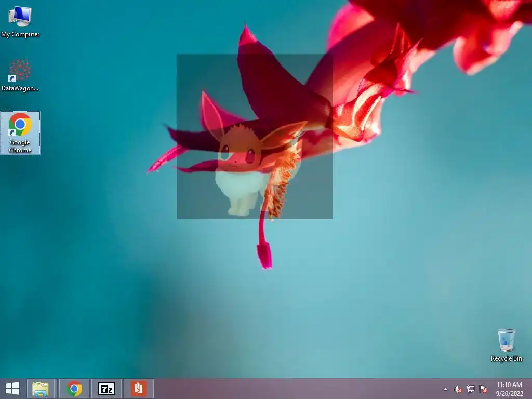
Task: Show hidden system tray icons
Action: tap(445, 389)
